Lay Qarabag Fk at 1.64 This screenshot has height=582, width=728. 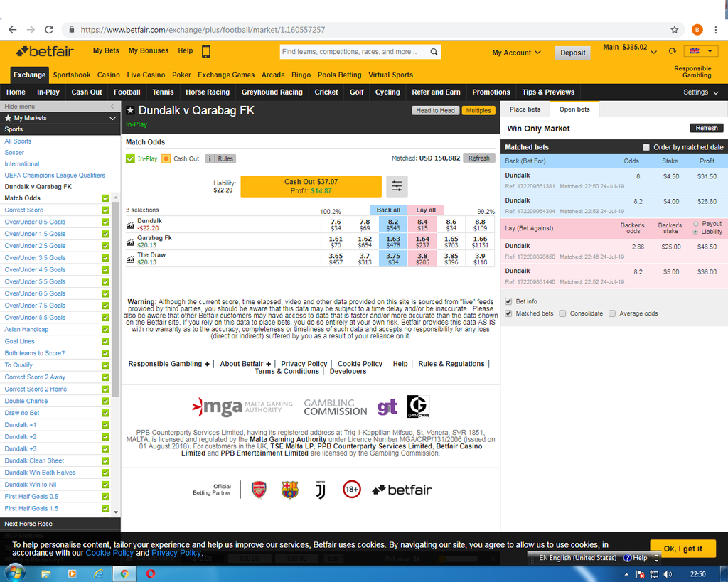tap(422, 242)
